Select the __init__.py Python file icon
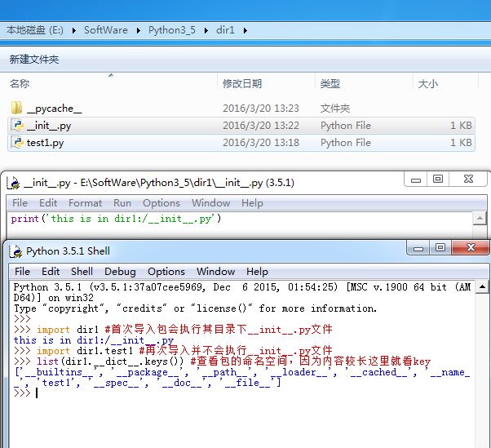Viewport: 491px width, 448px height. (x=18, y=126)
